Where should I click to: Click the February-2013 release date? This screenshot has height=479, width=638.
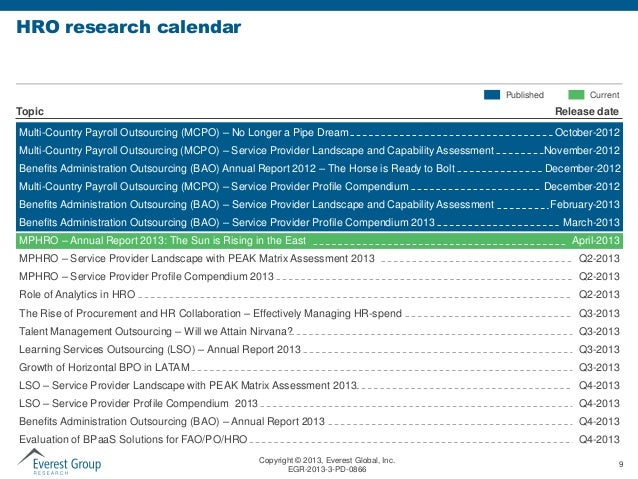(x=585, y=204)
